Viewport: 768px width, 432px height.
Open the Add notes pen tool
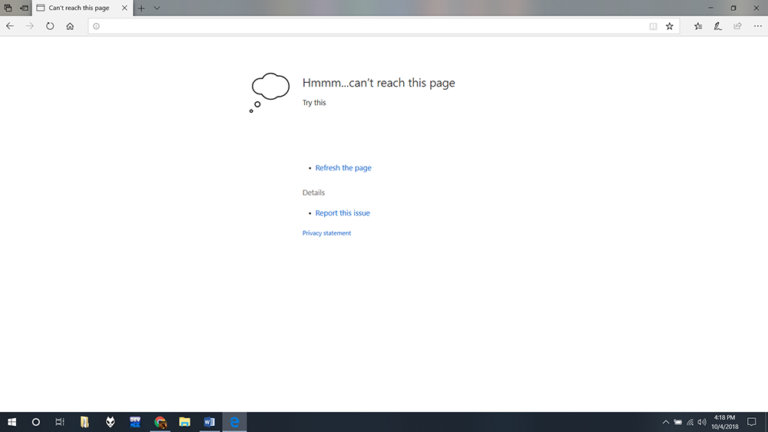[718, 26]
